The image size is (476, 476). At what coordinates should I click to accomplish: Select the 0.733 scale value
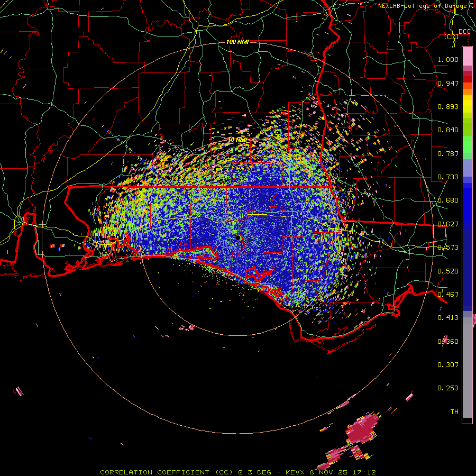[448, 177]
